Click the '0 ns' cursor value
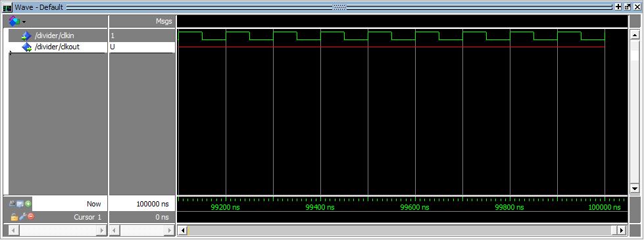Viewport: 644px width, 240px height. (x=162, y=217)
